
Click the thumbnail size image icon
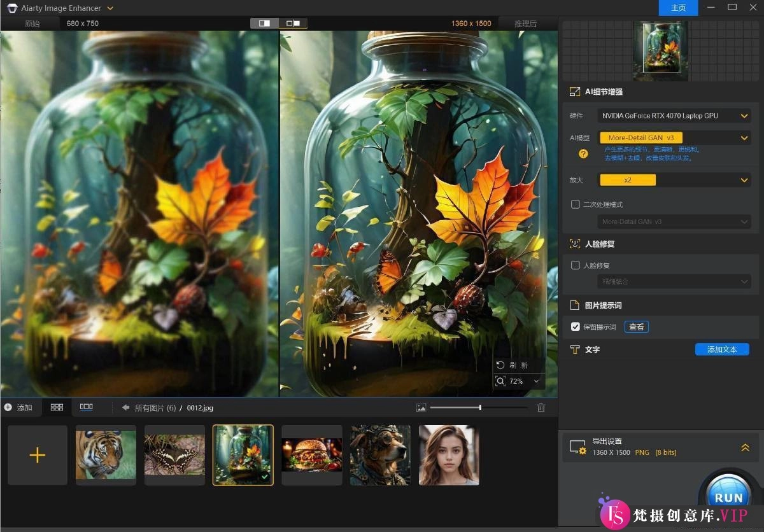[x=421, y=407]
